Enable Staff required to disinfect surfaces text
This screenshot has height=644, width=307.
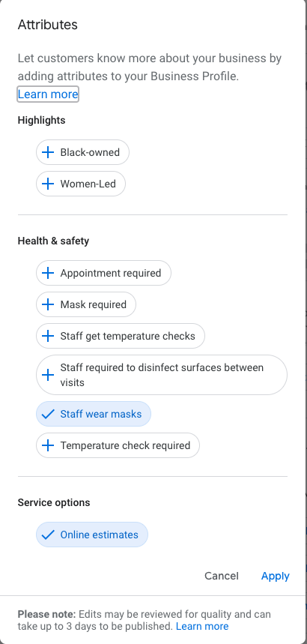click(x=162, y=375)
